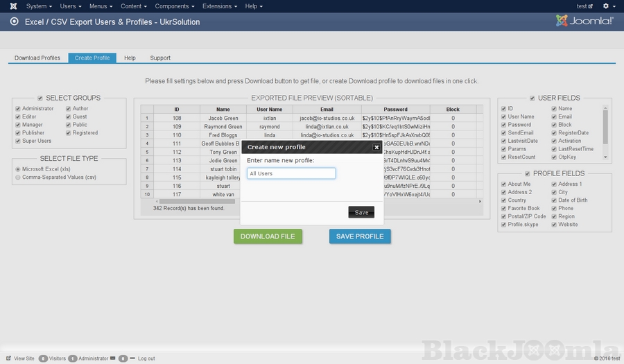Expand the Extensions dropdown menu
This screenshot has height=364, width=624.
click(x=219, y=6)
